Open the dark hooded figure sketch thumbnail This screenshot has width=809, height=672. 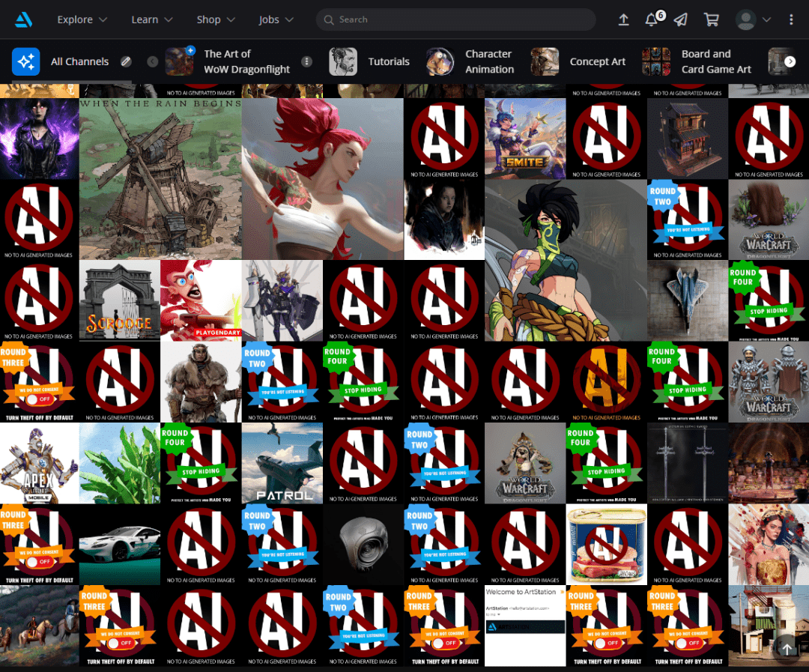coord(444,220)
